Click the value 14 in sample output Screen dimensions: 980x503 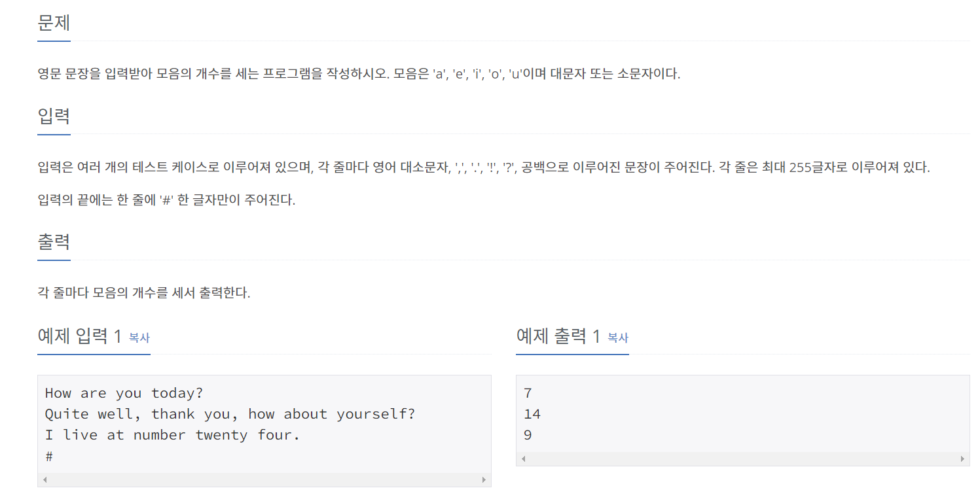532,414
